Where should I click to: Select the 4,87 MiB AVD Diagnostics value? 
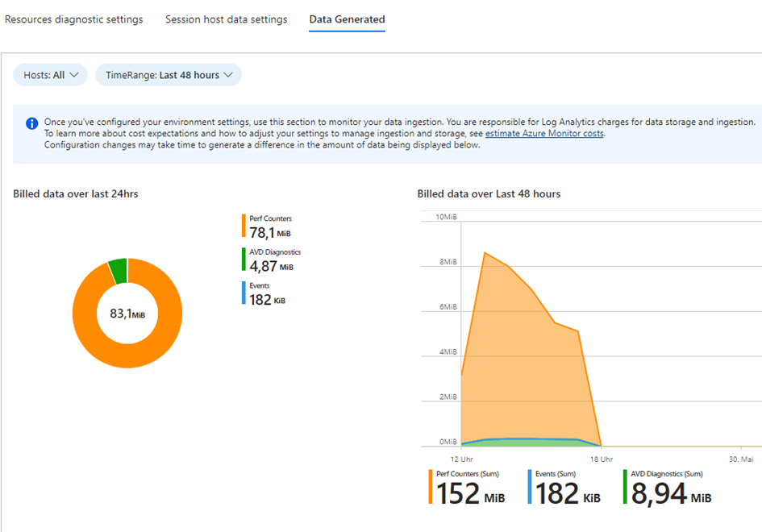tap(271, 266)
